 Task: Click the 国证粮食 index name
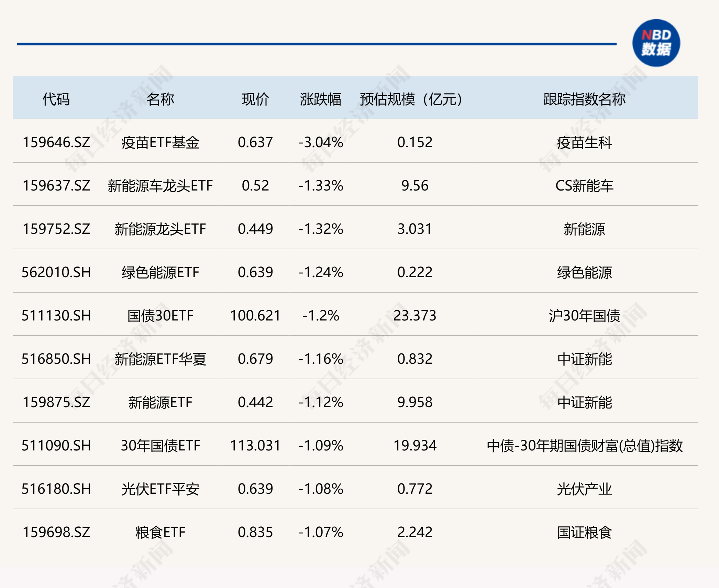point(584,532)
